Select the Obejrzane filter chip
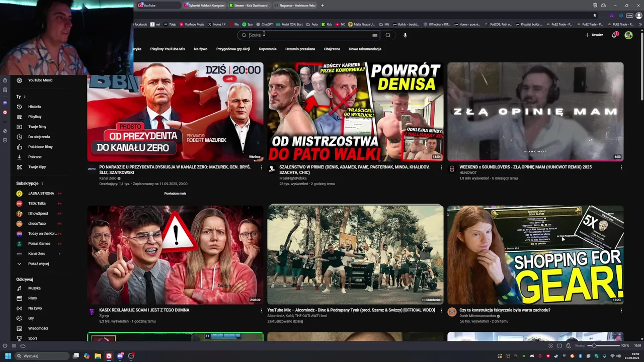The height and width of the screenshot is (362, 644). (332, 49)
